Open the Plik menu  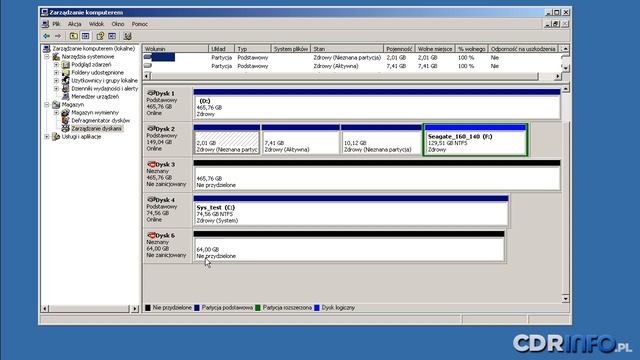[x=56, y=24]
